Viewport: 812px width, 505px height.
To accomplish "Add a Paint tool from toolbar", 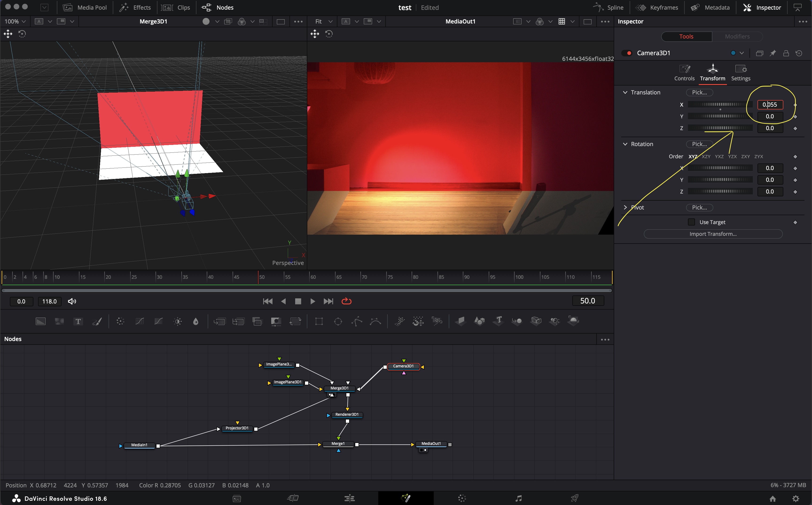I will coord(97,321).
